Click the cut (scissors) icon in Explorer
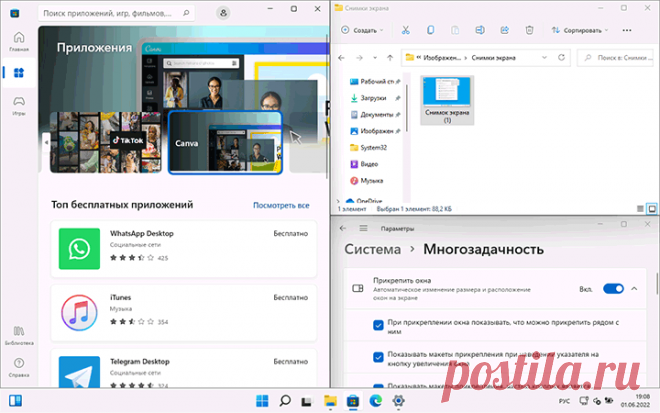Viewport: 660px width, 413px height. click(405, 30)
